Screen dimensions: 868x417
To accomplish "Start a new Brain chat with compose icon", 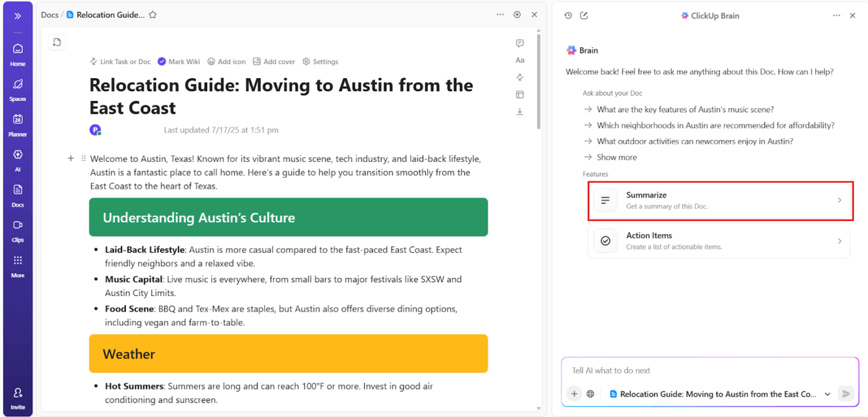I will [584, 15].
